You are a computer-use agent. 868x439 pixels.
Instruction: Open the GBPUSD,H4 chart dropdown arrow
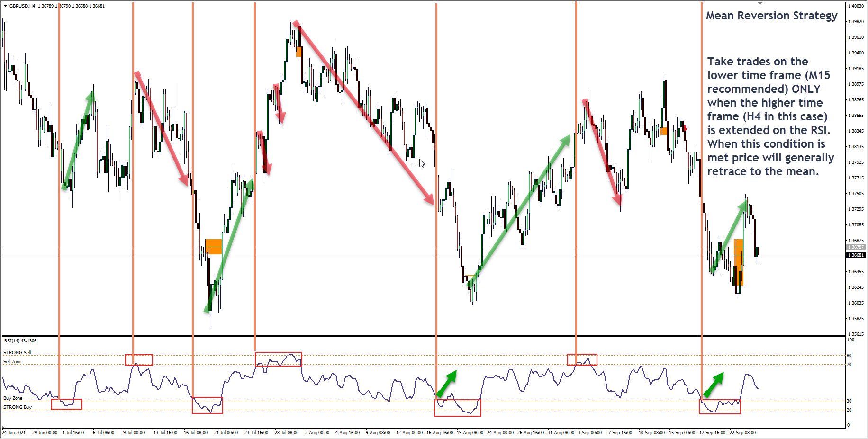click(x=5, y=6)
